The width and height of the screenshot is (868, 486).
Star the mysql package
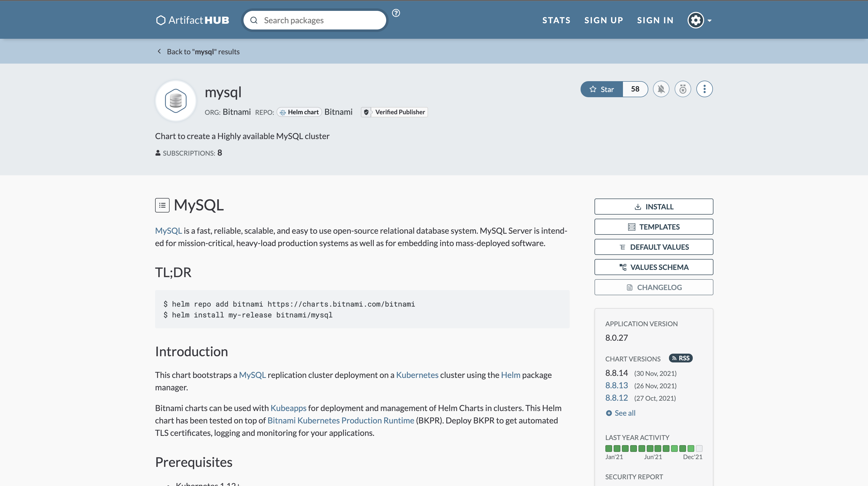pyautogui.click(x=601, y=89)
